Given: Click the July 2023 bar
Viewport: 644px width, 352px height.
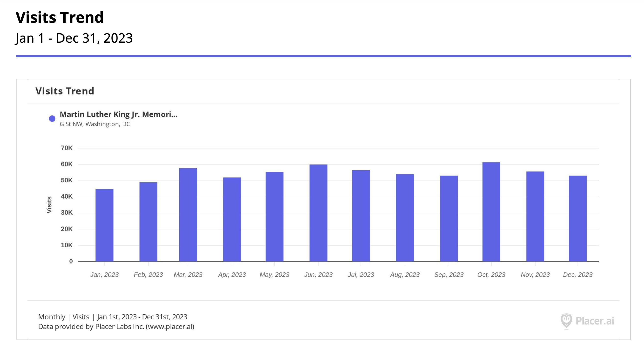Looking at the screenshot, I should point(361,216).
